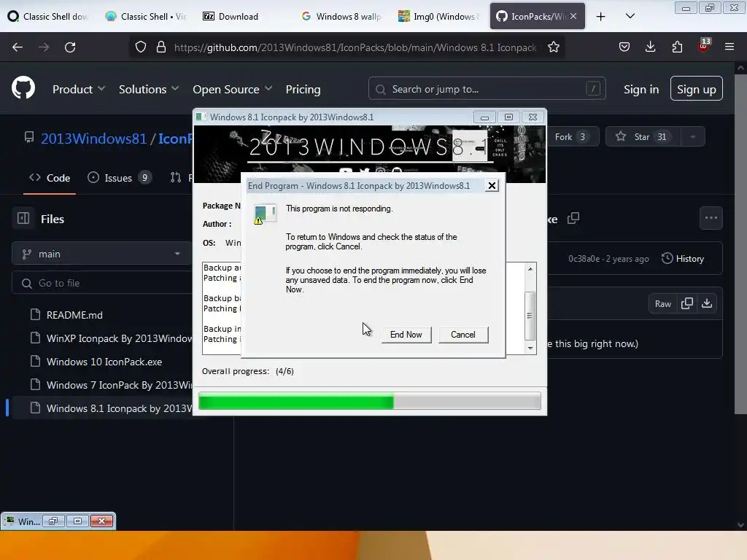Switch to the Windows 8 wallpaper Google tab
This screenshot has height=560, width=747.
tap(341, 17)
